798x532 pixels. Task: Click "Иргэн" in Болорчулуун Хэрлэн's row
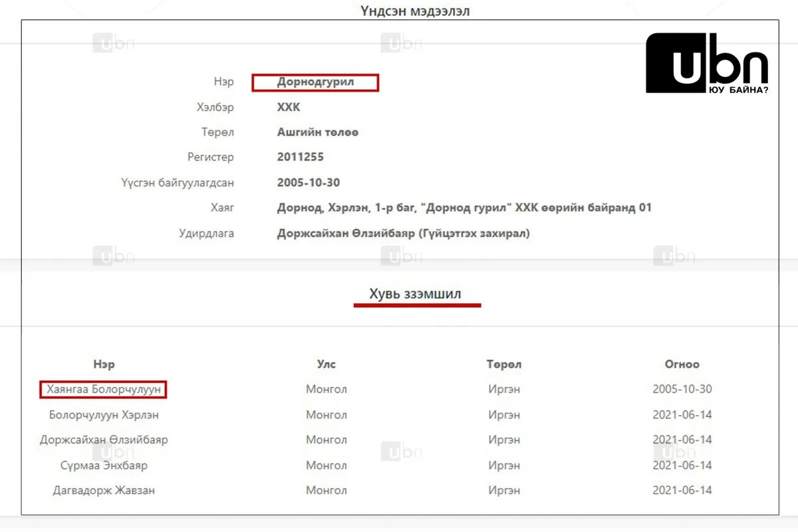click(x=504, y=415)
